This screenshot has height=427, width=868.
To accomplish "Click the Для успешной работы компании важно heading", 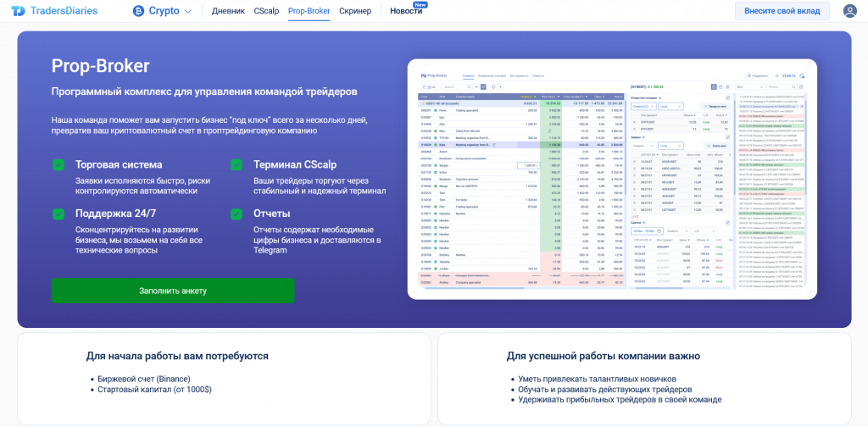I will (x=603, y=357).
